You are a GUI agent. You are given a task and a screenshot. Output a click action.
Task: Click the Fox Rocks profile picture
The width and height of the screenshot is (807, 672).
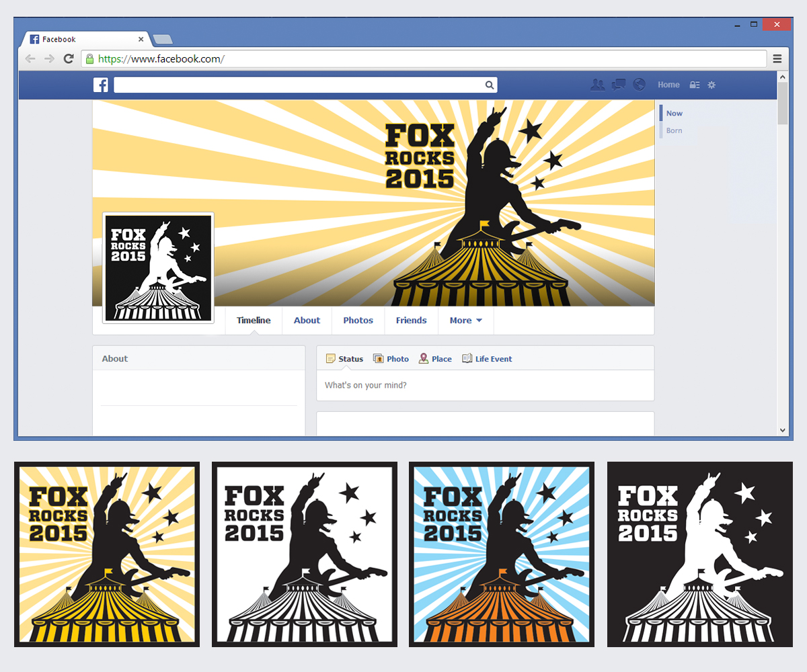(158, 268)
